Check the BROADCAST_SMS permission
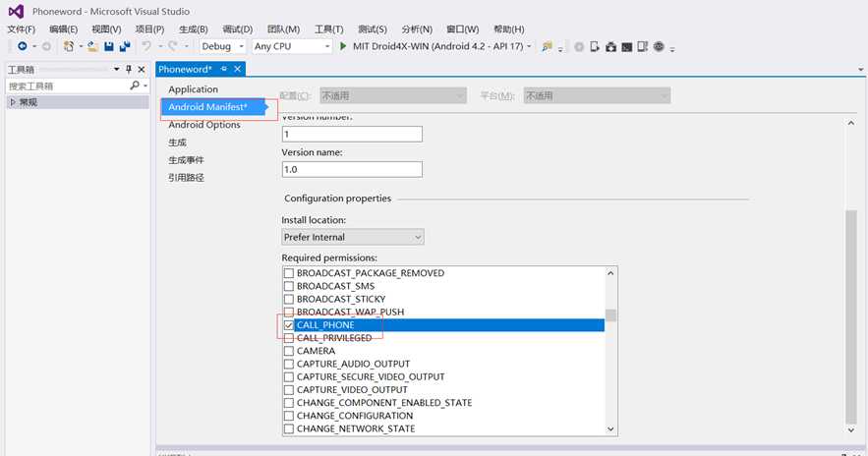This screenshot has width=868, height=456. pos(288,286)
